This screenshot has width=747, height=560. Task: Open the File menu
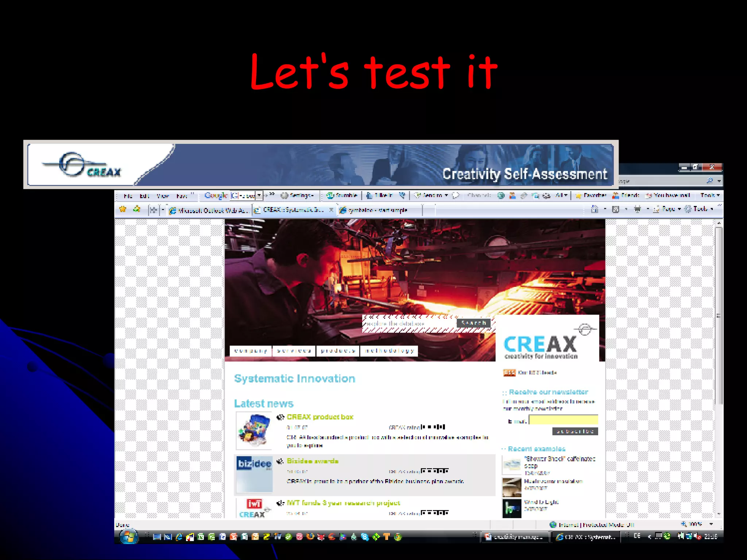pos(128,196)
